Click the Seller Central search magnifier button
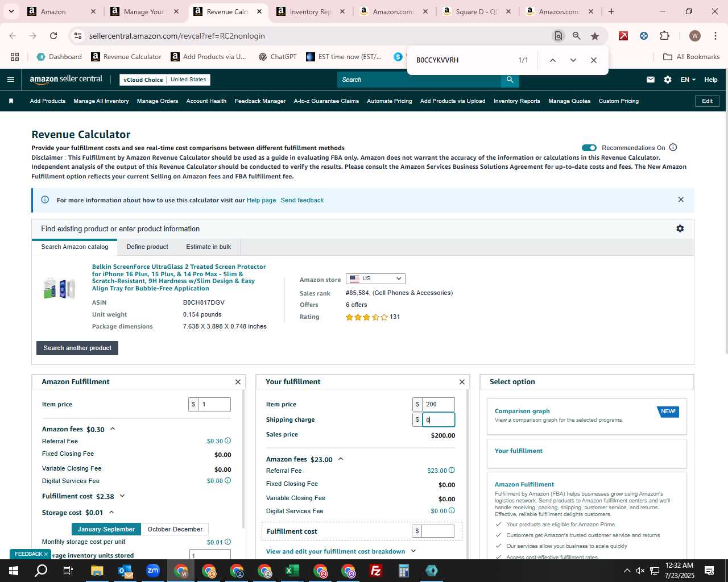This screenshot has height=582, width=728. pos(510,80)
